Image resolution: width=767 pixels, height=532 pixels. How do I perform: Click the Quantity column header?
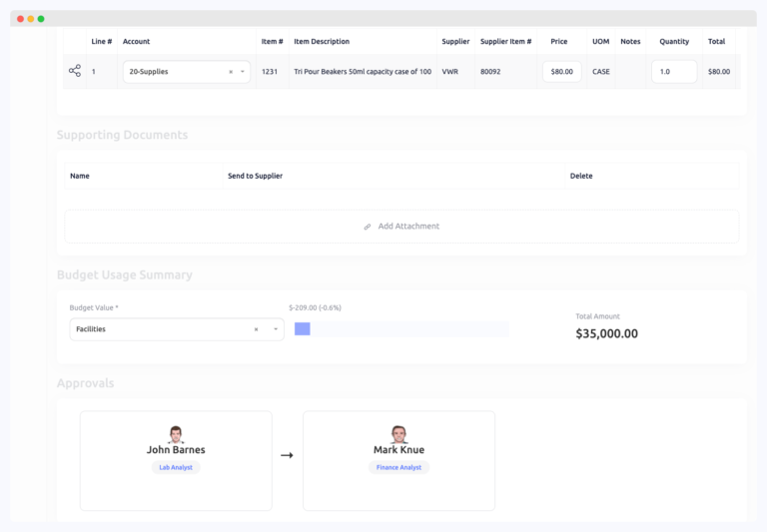coord(674,42)
